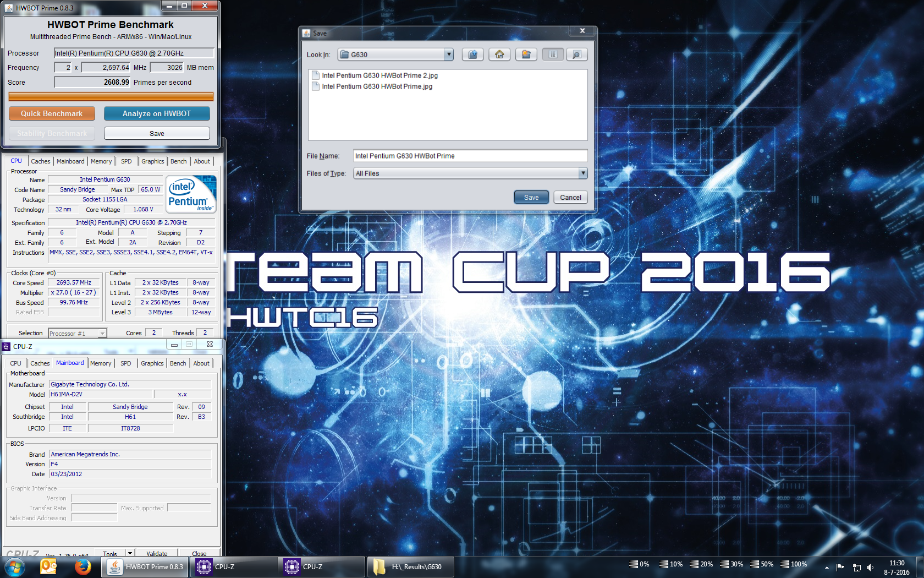924x578 pixels.
Task: Select Graphics tab in CPU-Z mainboard window
Action: 152,363
